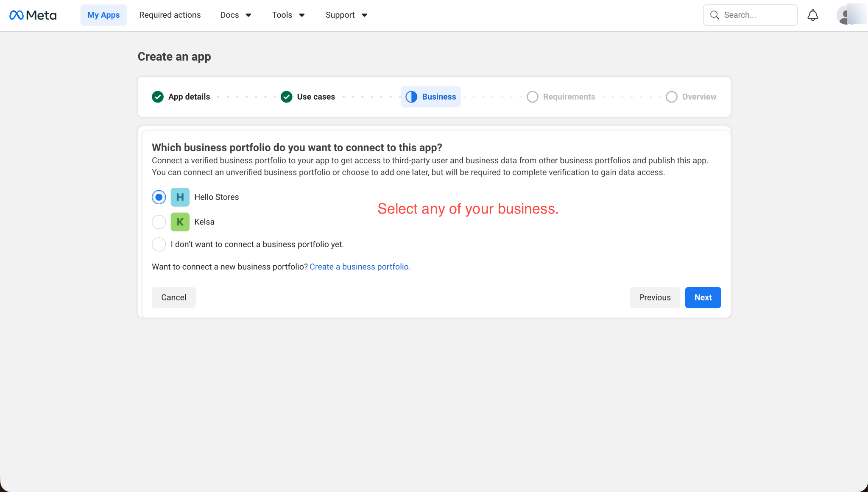Open the notifications bell
Viewport: 868px width, 492px height.
tap(812, 15)
